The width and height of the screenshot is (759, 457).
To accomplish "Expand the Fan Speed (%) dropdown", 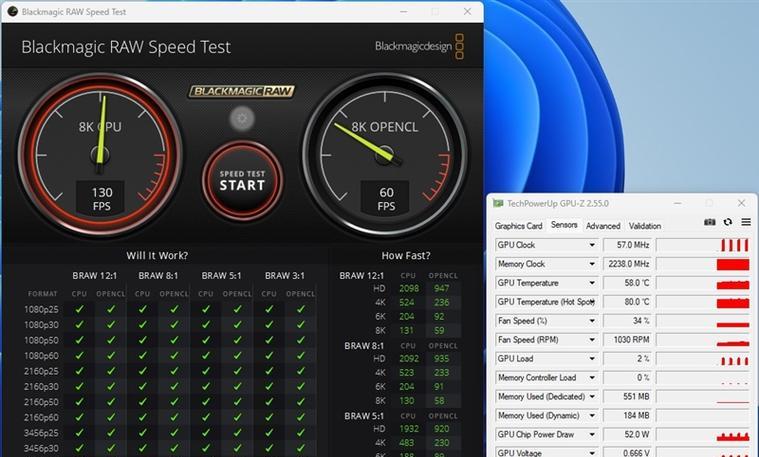I will tap(592, 320).
